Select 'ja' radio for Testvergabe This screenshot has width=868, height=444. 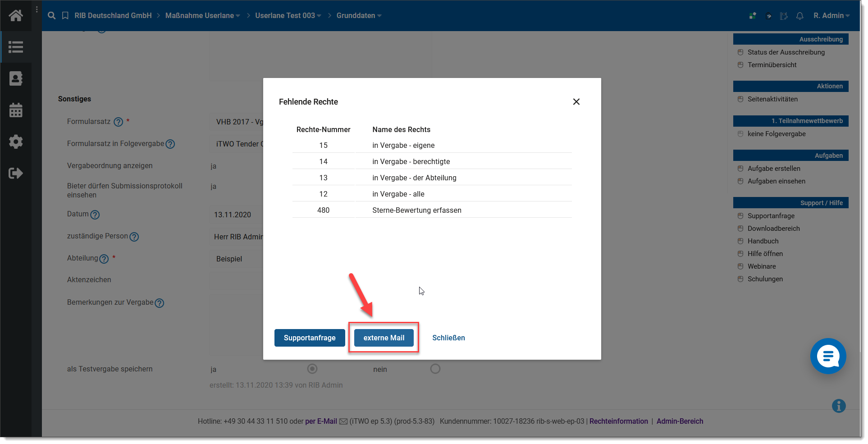312,369
